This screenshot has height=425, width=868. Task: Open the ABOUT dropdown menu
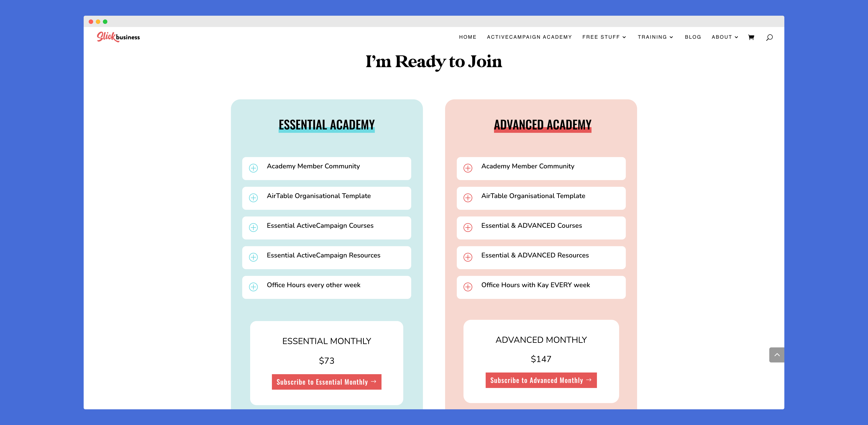click(x=725, y=37)
